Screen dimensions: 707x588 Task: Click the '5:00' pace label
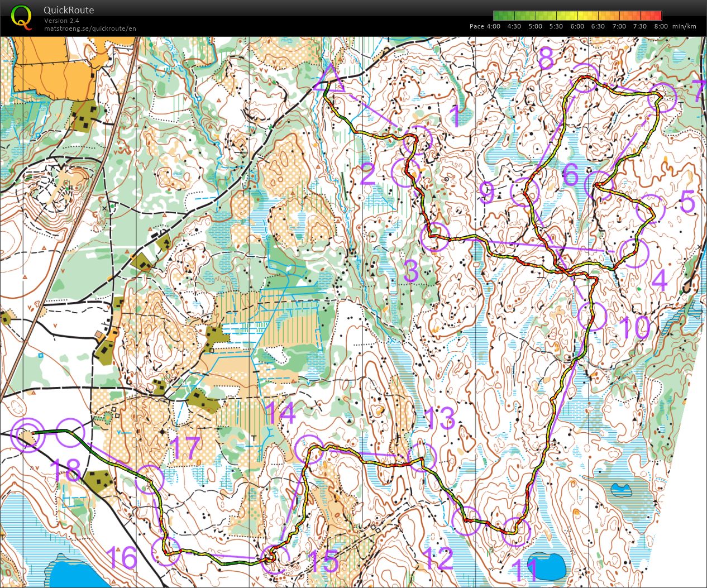pyautogui.click(x=535, y=26)
